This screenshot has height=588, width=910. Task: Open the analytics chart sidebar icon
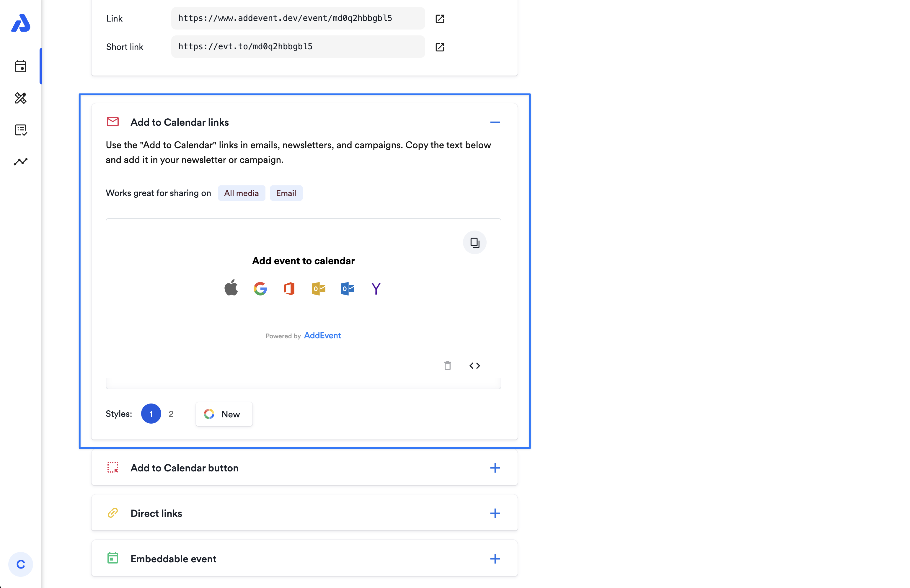(x=21, y=161)
